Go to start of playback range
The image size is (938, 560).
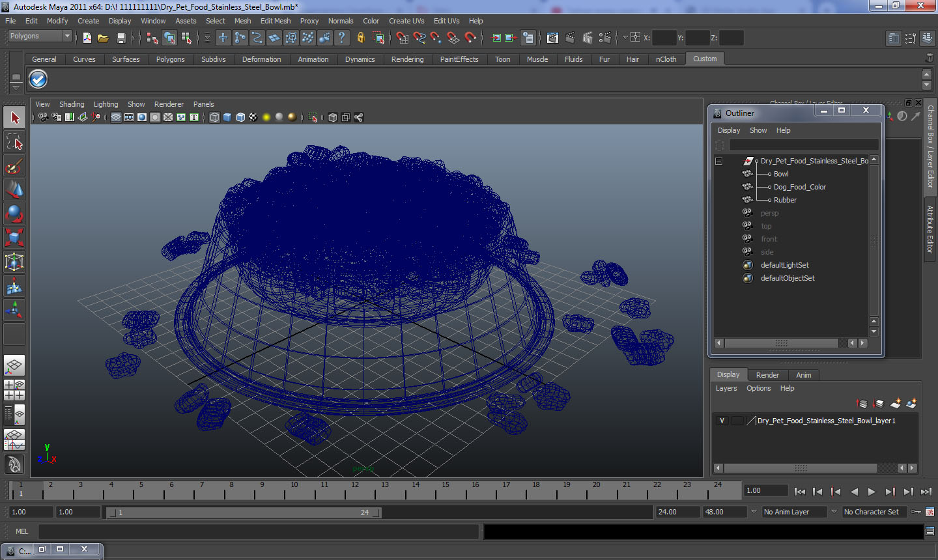[x=800, y=492]
